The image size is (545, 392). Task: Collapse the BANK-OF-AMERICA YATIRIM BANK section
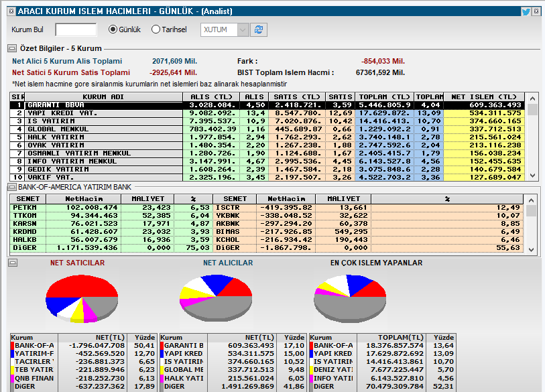point(12,187)
